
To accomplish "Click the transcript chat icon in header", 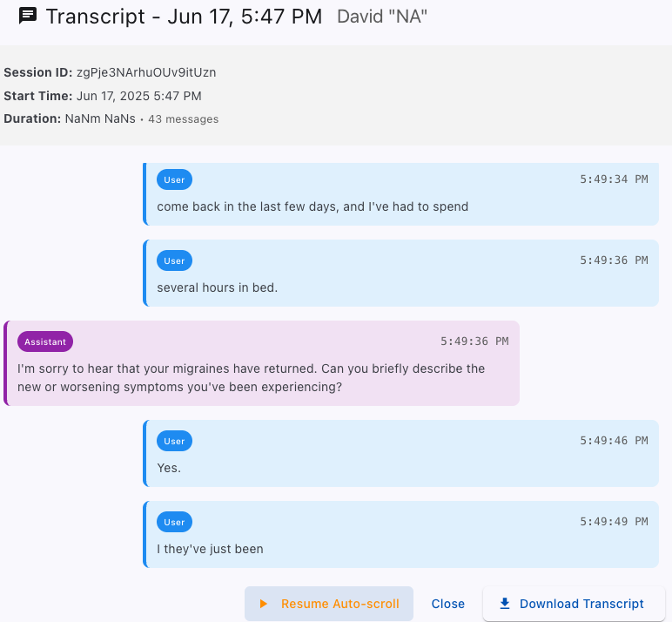I will [28, 17].
